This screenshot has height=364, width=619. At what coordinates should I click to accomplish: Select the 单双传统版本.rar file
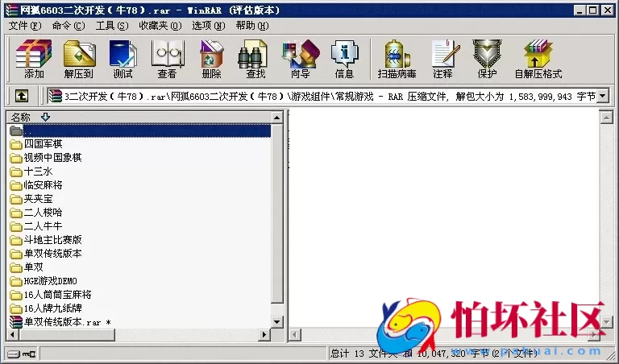[x=62, y=322]
